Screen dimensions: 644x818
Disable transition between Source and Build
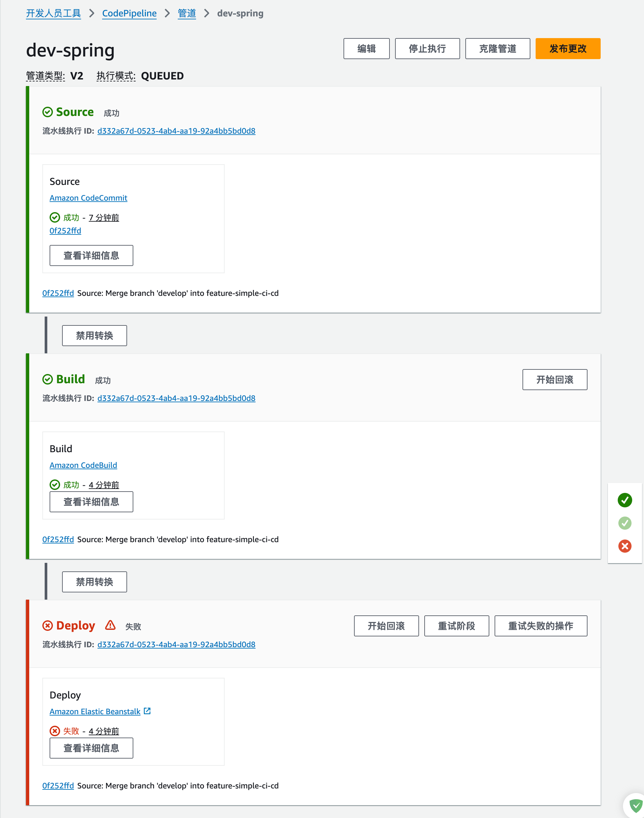pos(94,336)
